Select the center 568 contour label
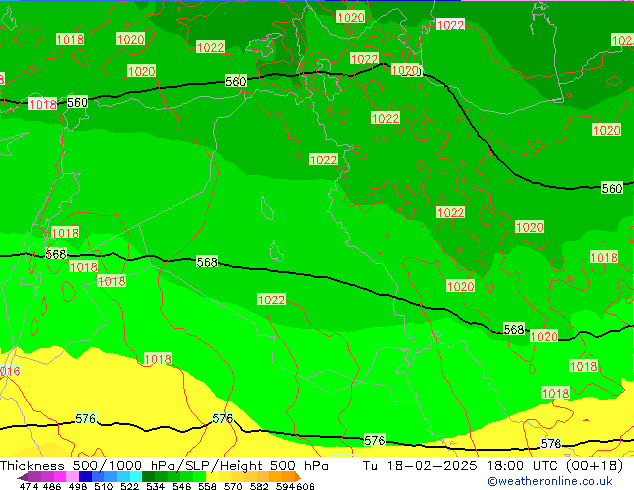The image size is (634, 490). 207,262
